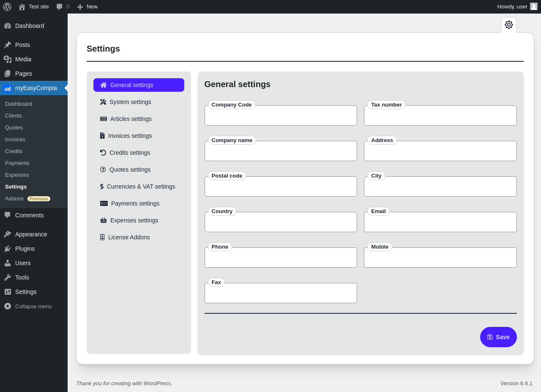This screenshot has height=392, width=541.
Task: Open the WordPress logo menu
Action: click(7, 7)
